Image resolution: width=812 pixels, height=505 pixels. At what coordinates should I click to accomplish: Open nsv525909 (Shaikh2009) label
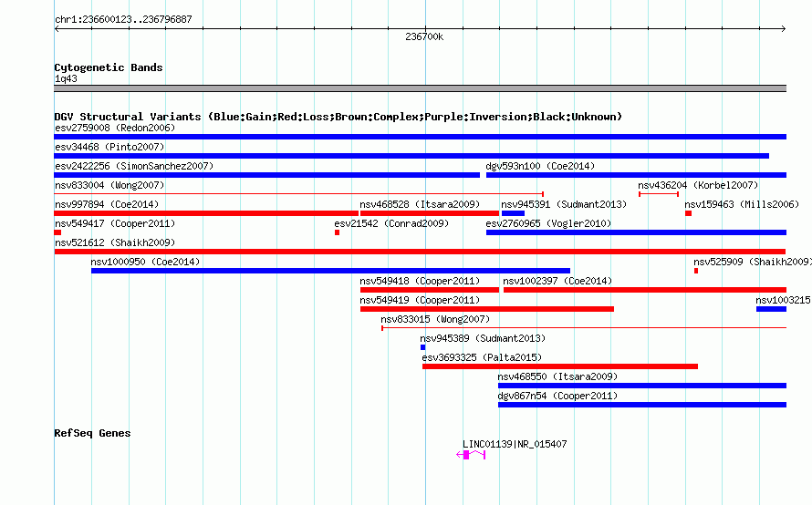[x=753, y=262]
